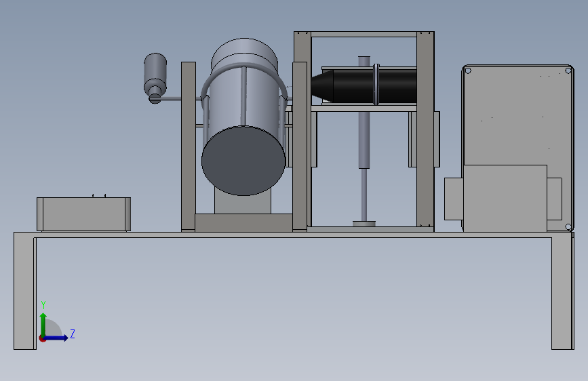Viewport: 588px width, 381px height.
Task: Select the large enclosure panel on the right
Action: click(x=517, y=115)
